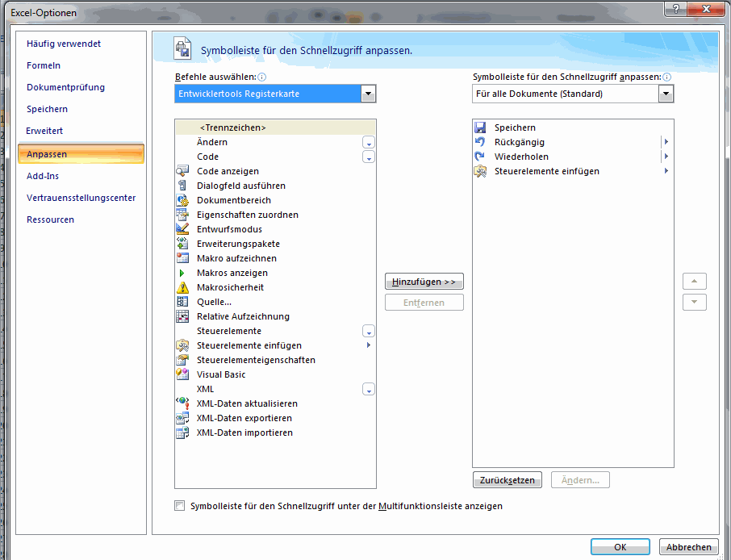The width and height of the screenshot is (731, 560).
Task: Click the Zurücksetzen button
Action: point(507,480)
